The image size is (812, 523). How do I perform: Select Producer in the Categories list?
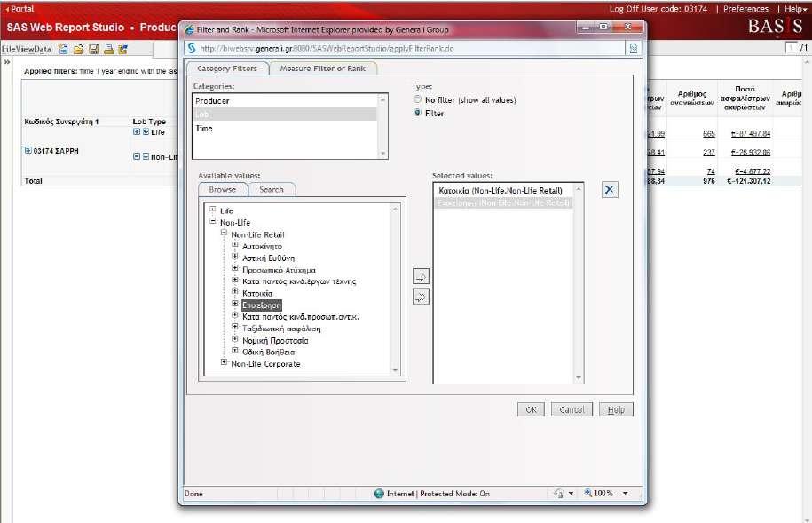tap(285, 100)
